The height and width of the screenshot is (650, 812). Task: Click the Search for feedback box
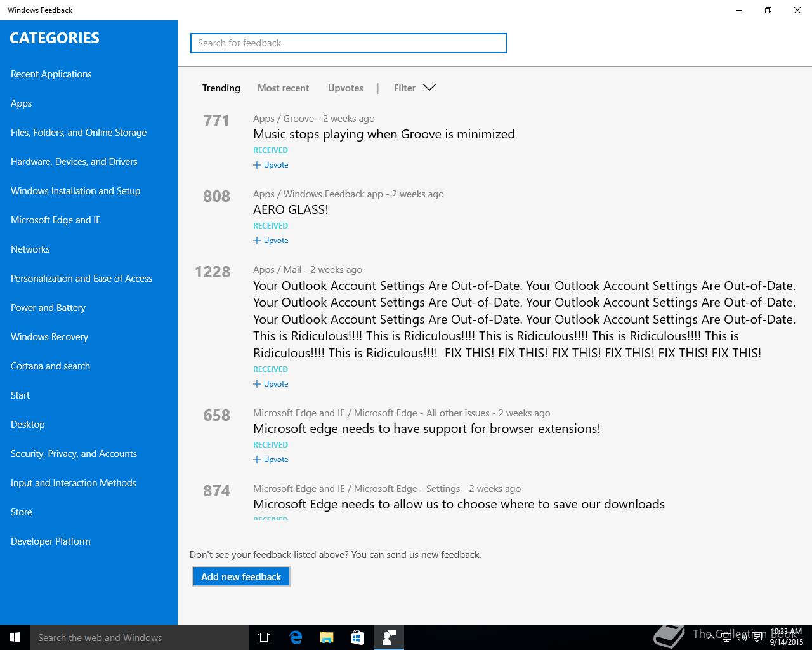point(349,43)
